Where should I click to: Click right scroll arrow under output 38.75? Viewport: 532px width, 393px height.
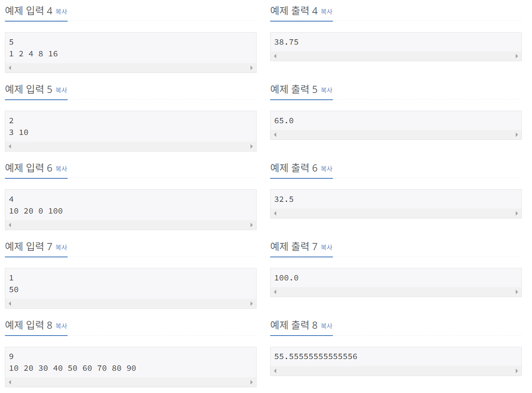click(x=517, y=56)
